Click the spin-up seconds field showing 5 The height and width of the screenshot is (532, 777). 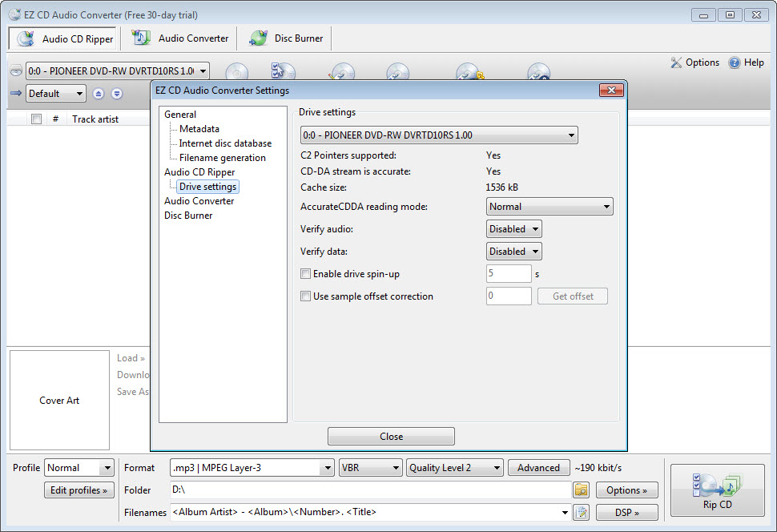pos(509,274)
